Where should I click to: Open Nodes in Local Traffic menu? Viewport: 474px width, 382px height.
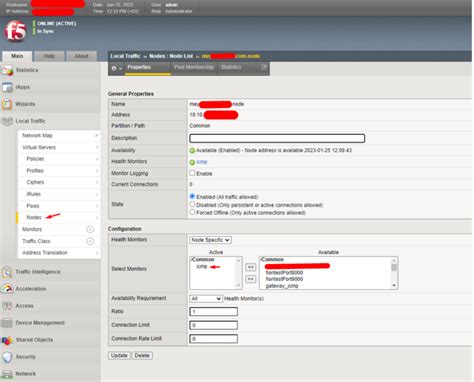pos(34,218)
